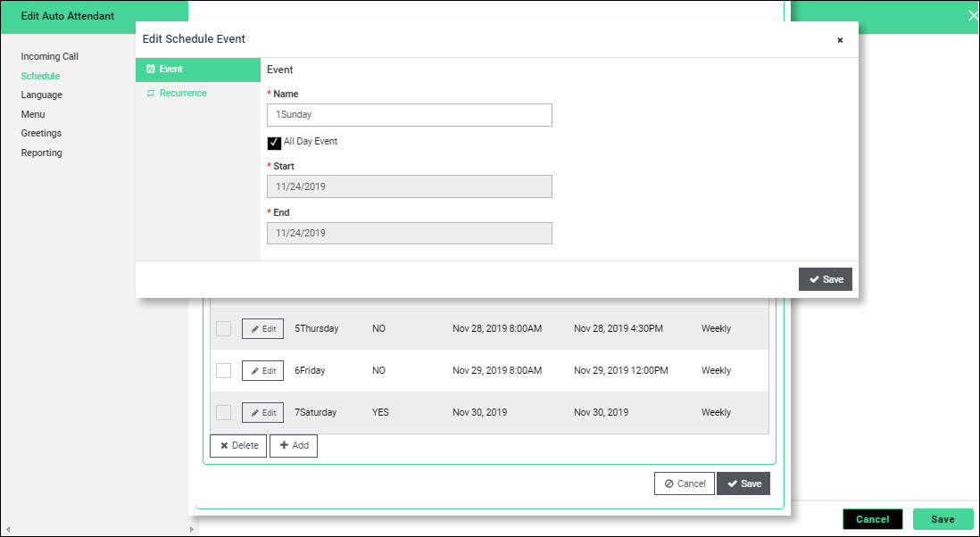Viewport: 980px width, 537px height.
Task: Select the 7Saturday row checkbox
Action: [x=224, y=412]
